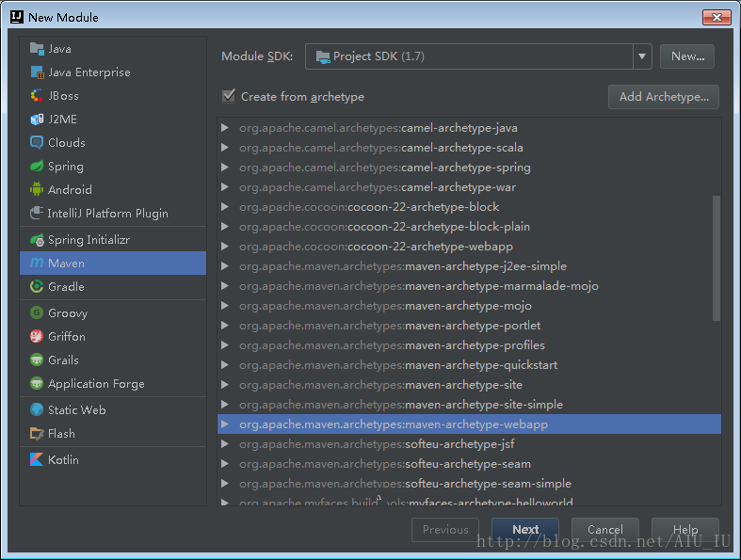Select maven-archetype-mojo row
The width and height of the screenshot is (741, 560).
(x=469, y=306)
